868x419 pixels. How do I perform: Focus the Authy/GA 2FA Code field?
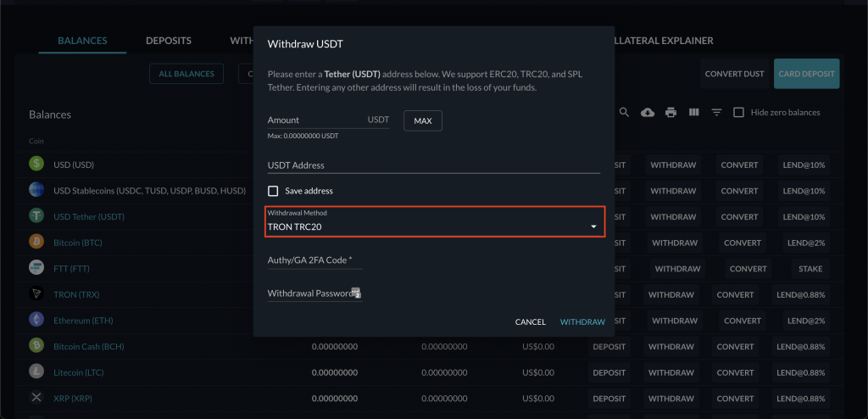coord(315,260)
